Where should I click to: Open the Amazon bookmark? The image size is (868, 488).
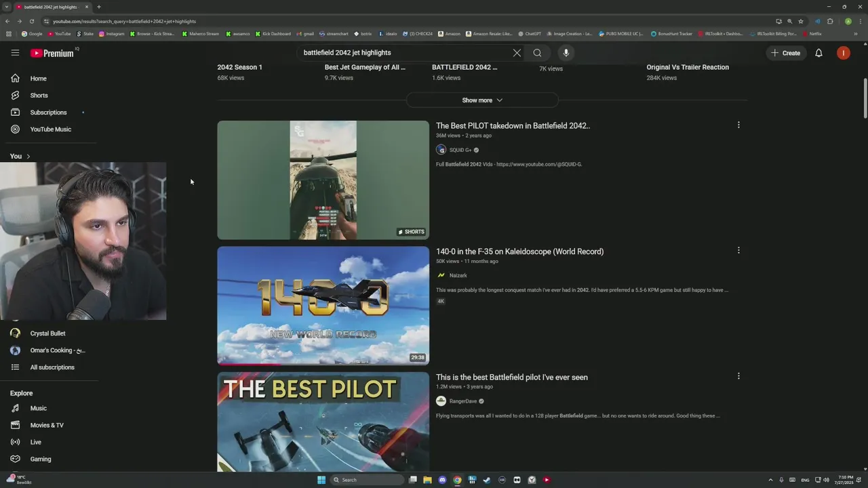[449, 33]
